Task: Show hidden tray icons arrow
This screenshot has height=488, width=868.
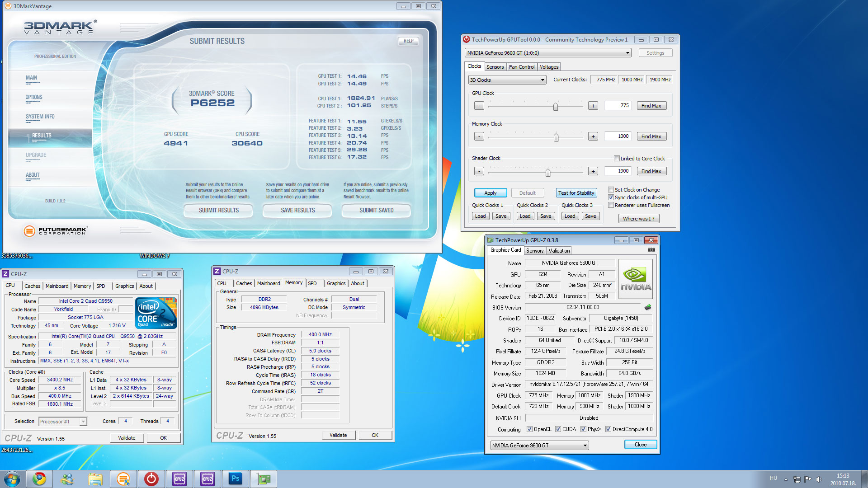Action: [786, 479]
